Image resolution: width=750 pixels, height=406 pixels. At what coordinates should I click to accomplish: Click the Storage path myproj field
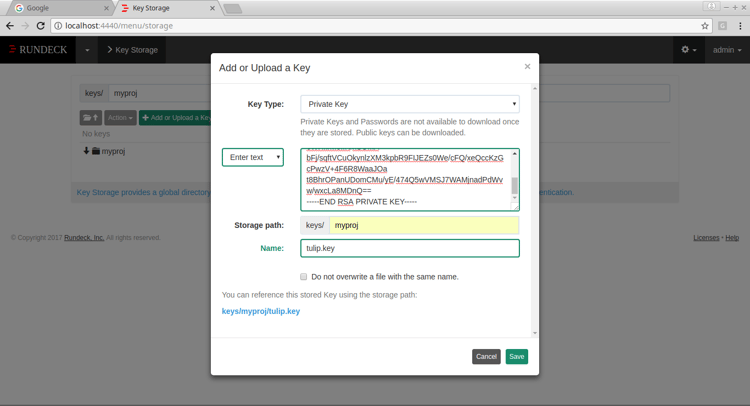click(424, 225)
